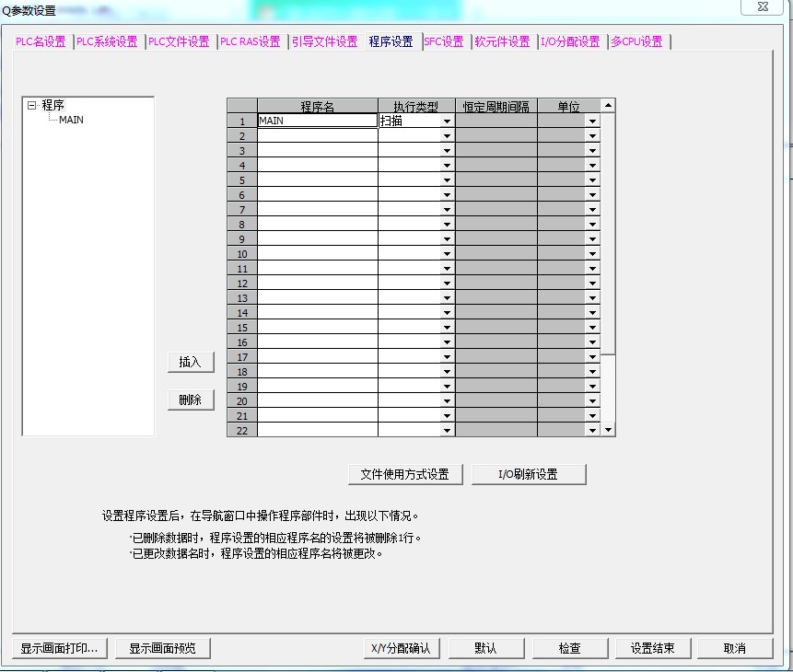Open the I/O分配设置 tab
793x672 pixels.
570,41
